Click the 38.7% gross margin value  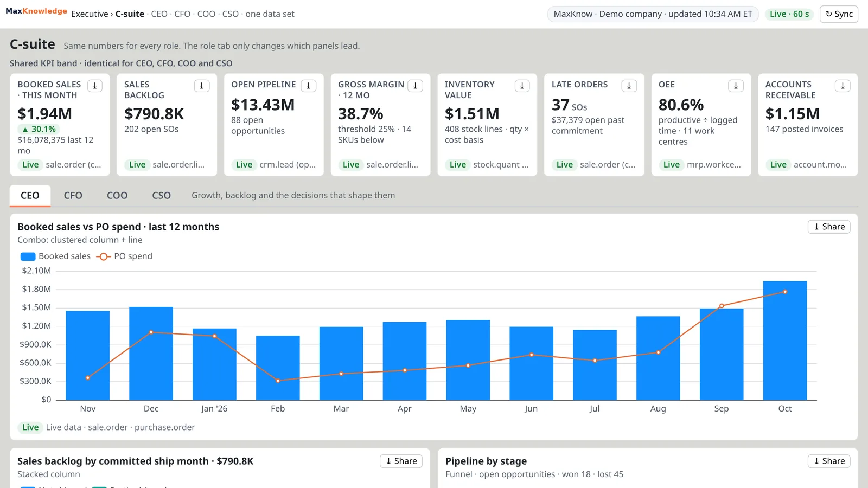[x=360, y=114]
